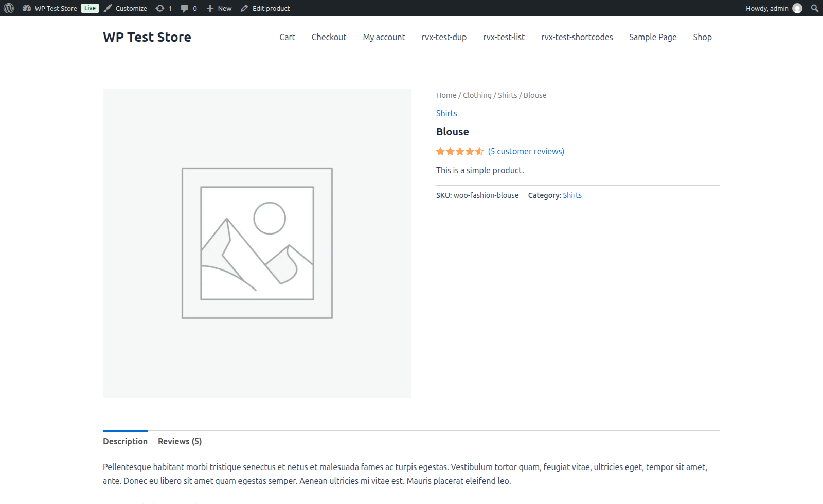Open the rvx-test-shortcodes page
This screenshot has height=504, width=823.
pyautogui.click(x=577, y=37)
